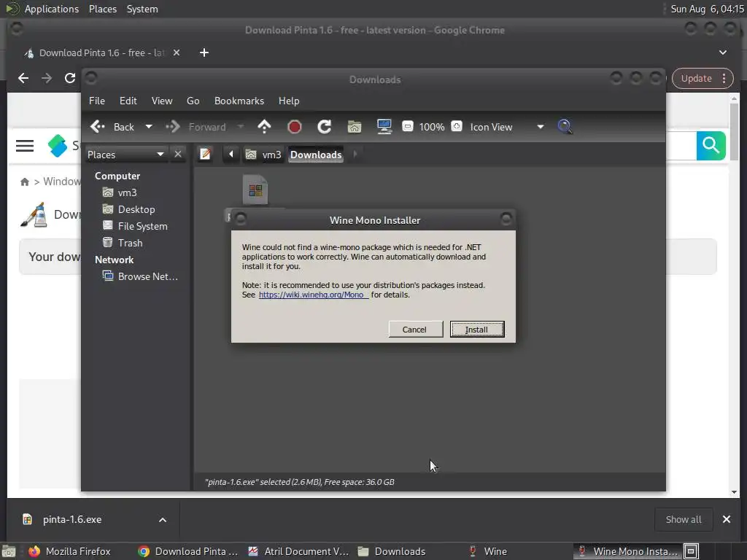This screenshot has width=747, height=560.
Task: Click the Computer icon in toolbar
Action: click(x=384, y=127)
